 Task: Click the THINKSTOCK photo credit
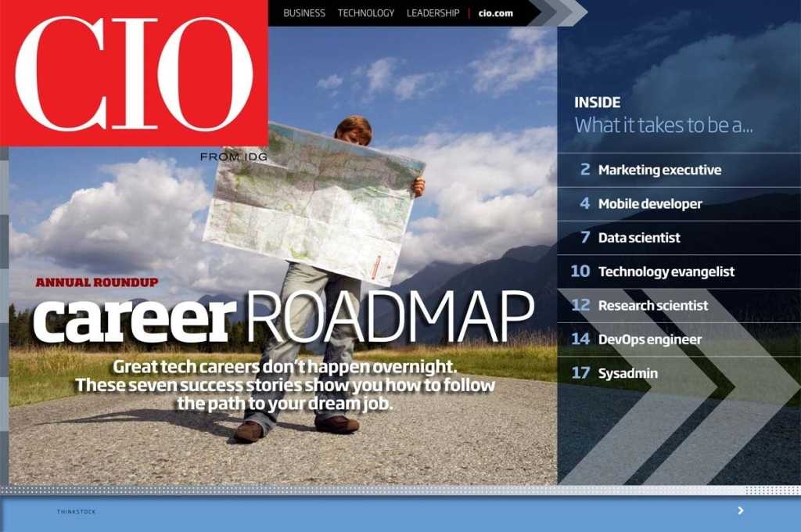pos(76,511)
